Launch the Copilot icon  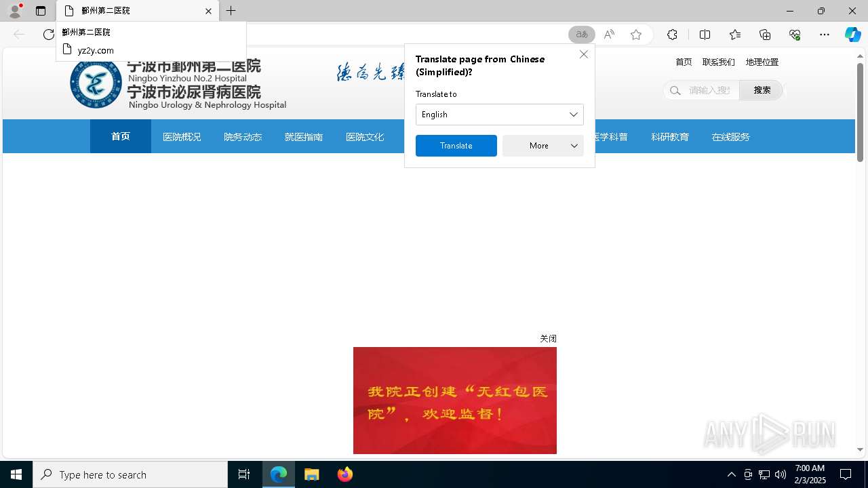(x=852, y=35)
